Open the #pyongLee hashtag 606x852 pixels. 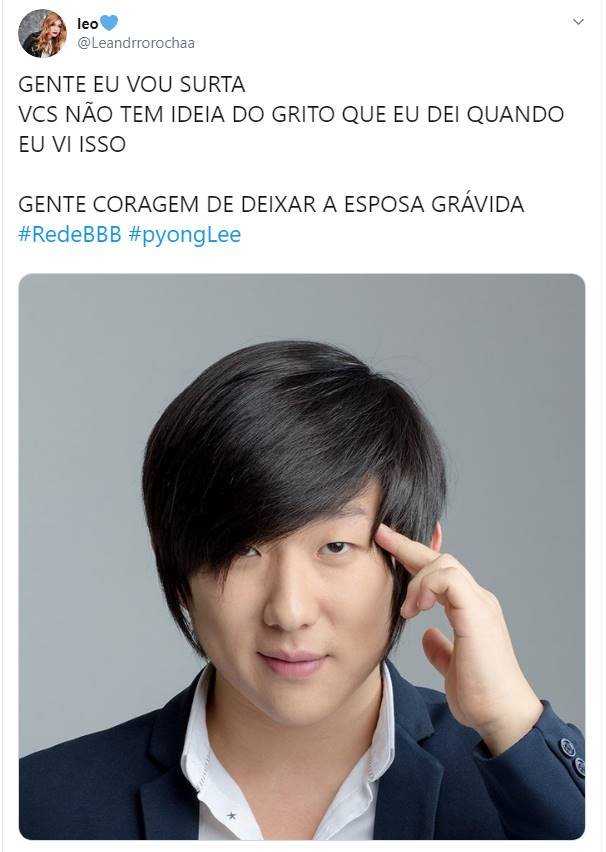184,235
